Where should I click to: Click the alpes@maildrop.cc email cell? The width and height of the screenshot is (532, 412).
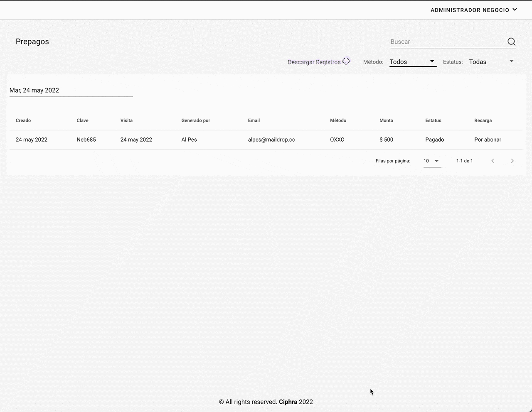(271, 140)
